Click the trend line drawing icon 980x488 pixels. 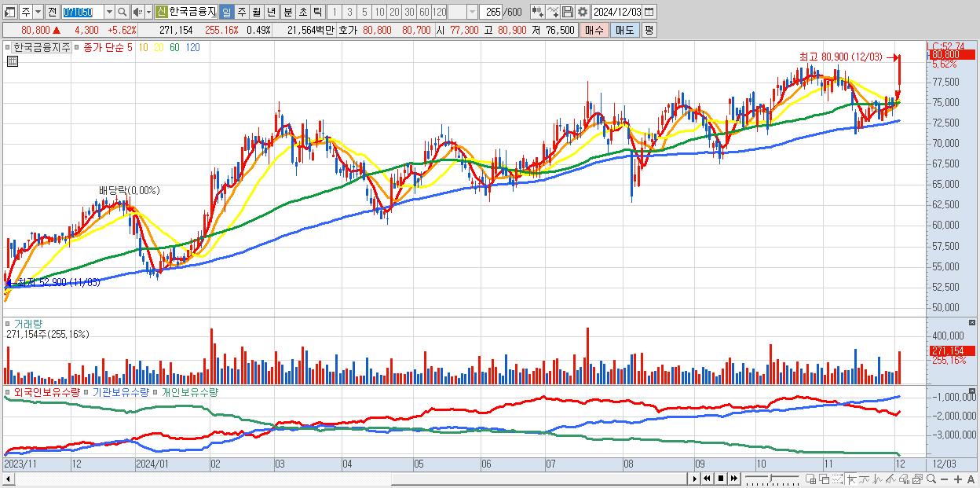tap(865, 479)
